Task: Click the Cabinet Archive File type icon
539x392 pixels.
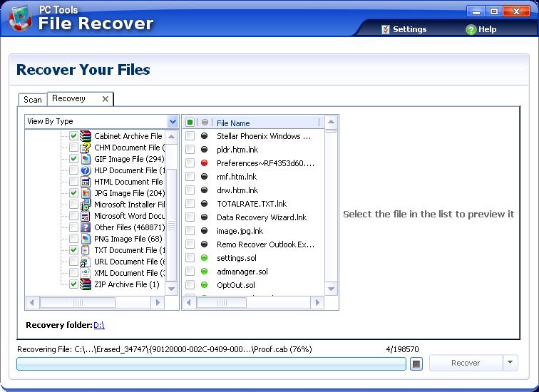Action: click(86, 136)
